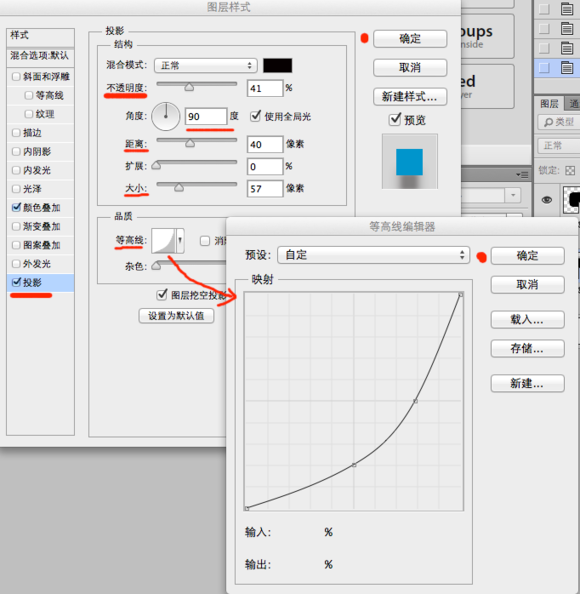The height and width of the screenshot is (594, 580).
Task: Click the 载入... button
Action: click(527, 319)
